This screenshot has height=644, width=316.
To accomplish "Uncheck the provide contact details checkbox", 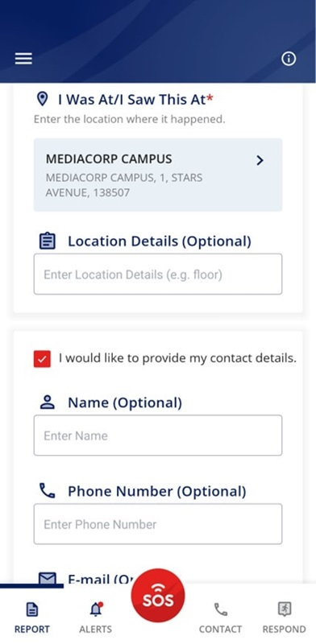I will click(42, 358).
